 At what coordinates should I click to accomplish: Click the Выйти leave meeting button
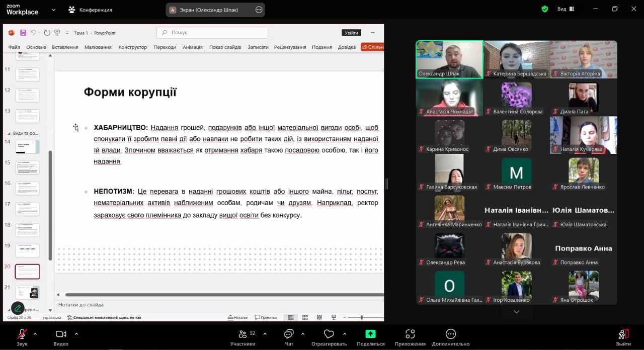pyautogui.click(x=623, y=337)
